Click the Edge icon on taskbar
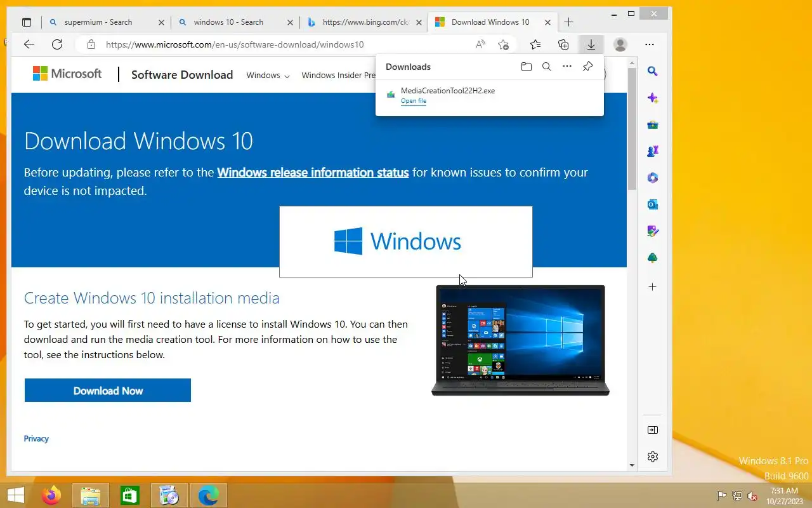 pyautogui.click(x=209, y=495)
